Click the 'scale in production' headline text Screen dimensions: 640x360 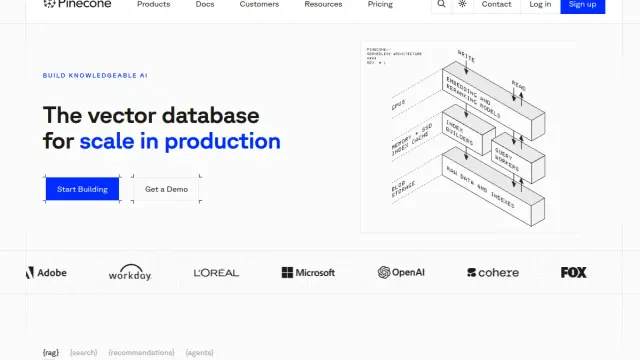coord(180,141)
